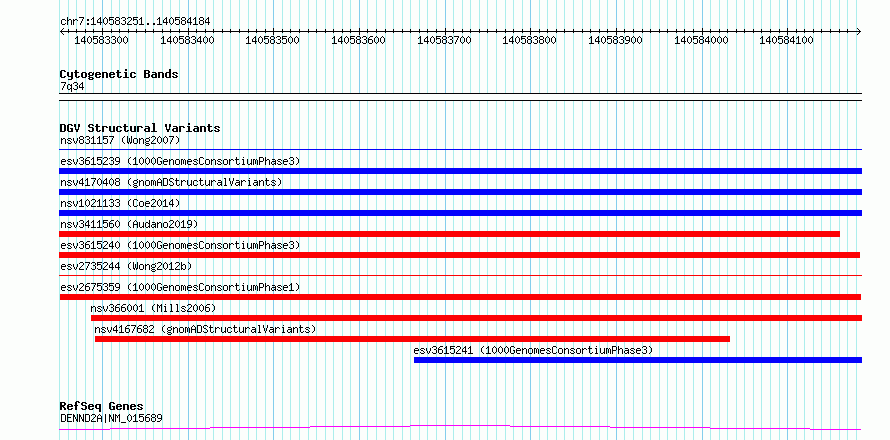Click the Cytogenetic Bands track heading
The height and width of the screenshot is (440, 890).
(119, 74)
